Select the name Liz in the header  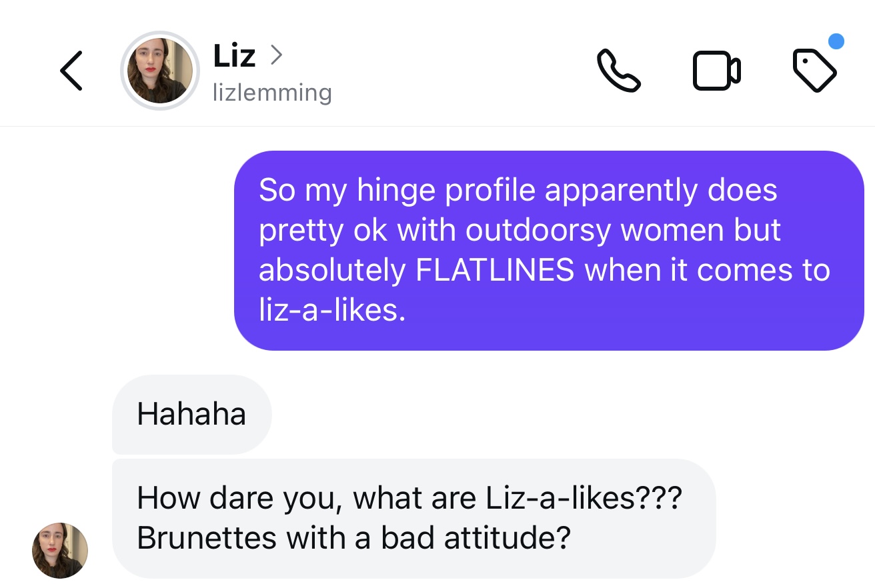click(233, 56)
